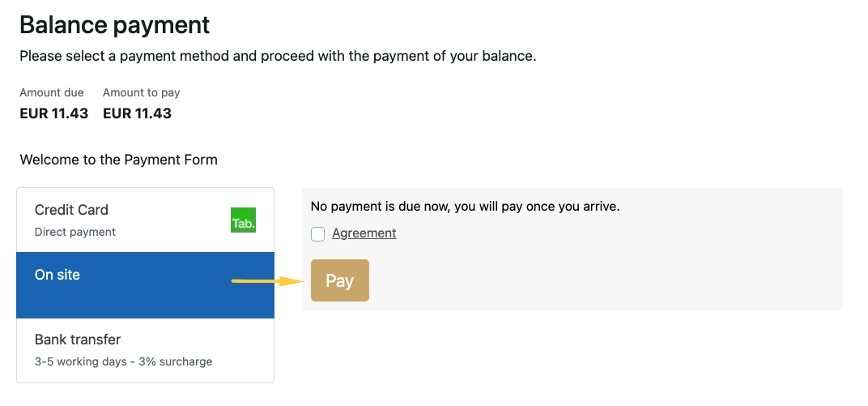Click the Credit Card title text
Viewport: 868px width, 406px height.
[x=71, y=210]
